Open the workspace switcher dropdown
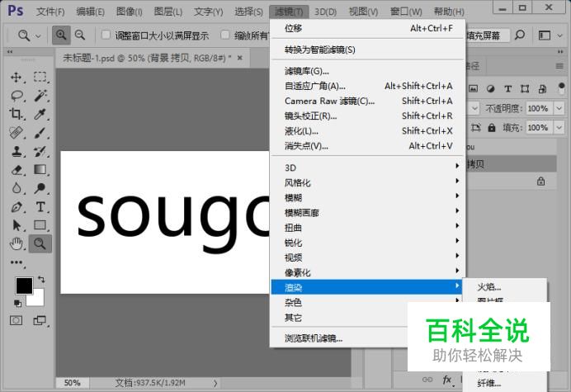Viewport: 571px width, 392px height. (560, 35)
